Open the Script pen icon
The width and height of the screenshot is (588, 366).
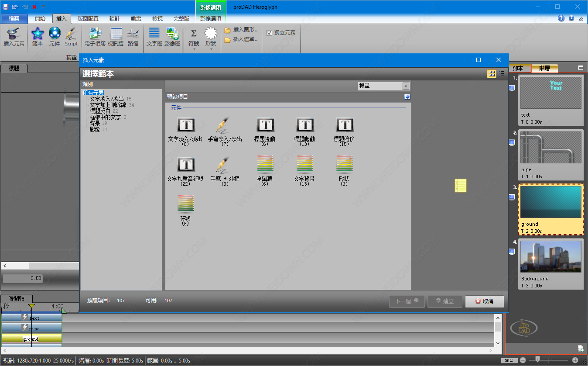[x=71, y=33]
